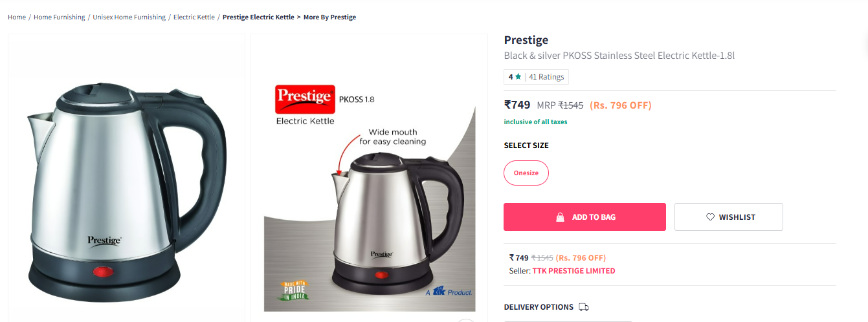Viewport: 868px width, 322px height.
Task: Click the red power switch on kettle
Action: [102, 272]
